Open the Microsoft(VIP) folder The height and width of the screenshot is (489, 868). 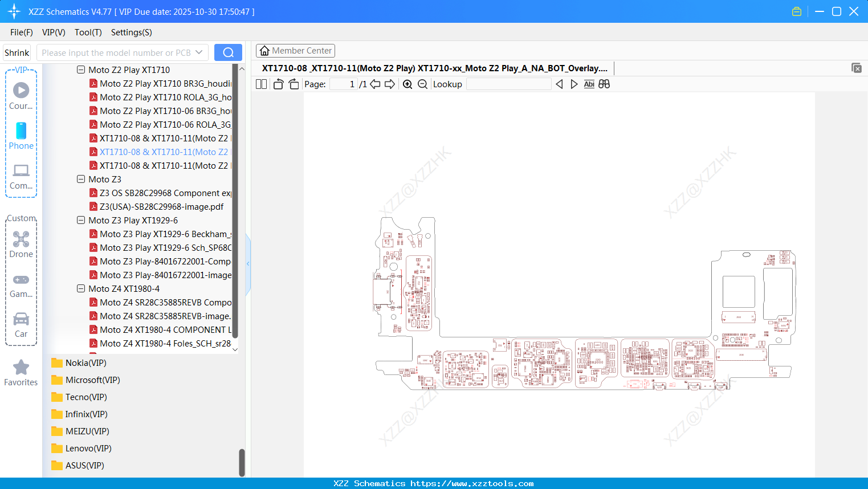point(85,380)
